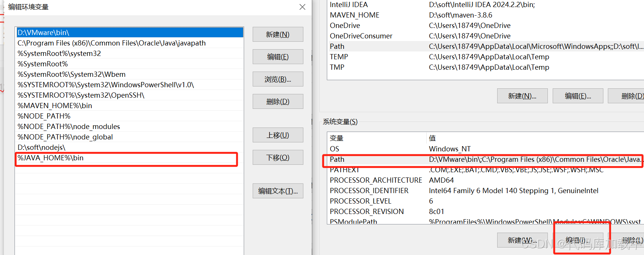Viewport: 644px width, 255px height.
Task: Select MAVEN_HOME user variable row
Action: (x=486, y=15)
